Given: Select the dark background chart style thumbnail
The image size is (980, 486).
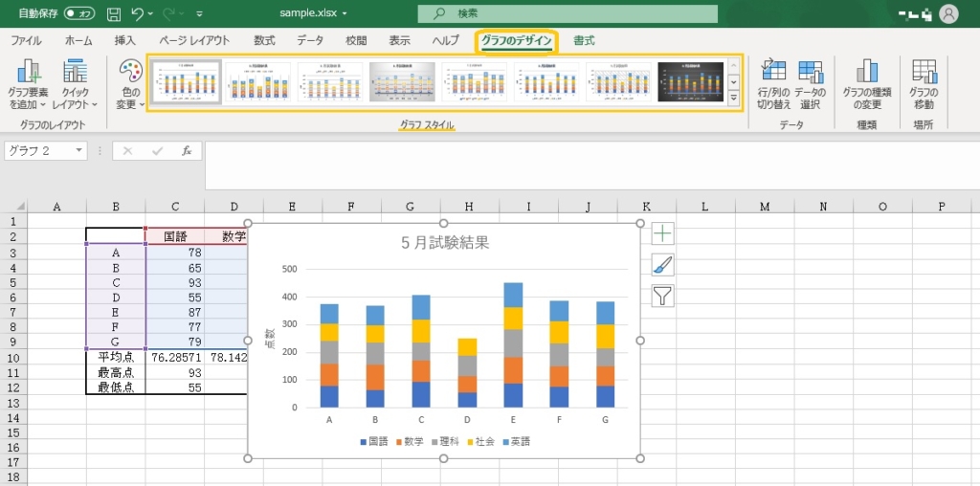Looking at the screenshot, I should [x=690, y=82].
